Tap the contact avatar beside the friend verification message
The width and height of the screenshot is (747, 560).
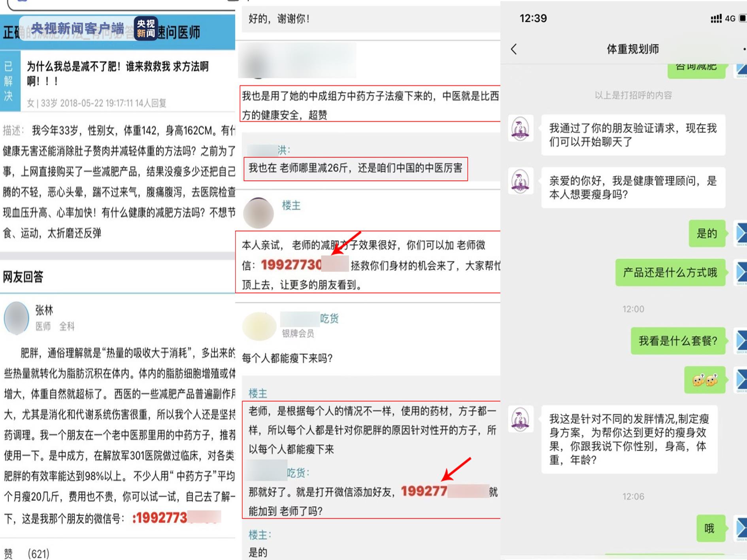click(x=520, y=129)
